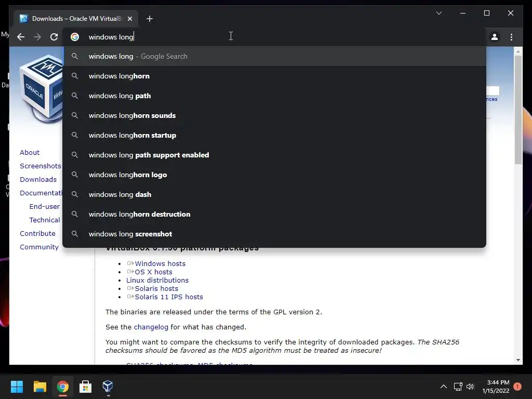Image resolution: width=532 pixels, height=399 pixels.
Task: Open the Technical docs sidebar link
Action: (x=45, y=220)
